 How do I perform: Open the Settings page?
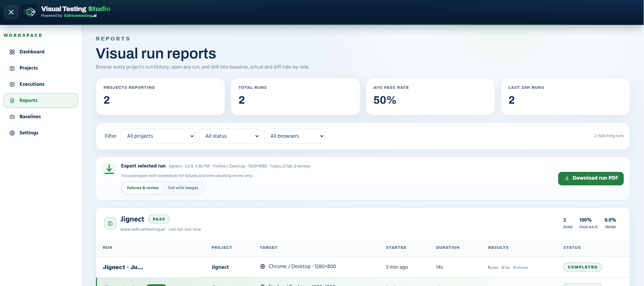coord(41,133)
